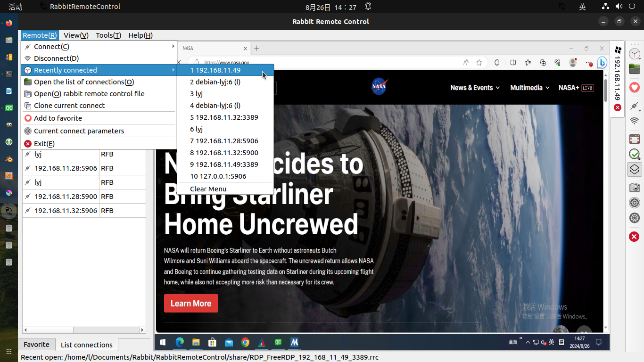
Task: Switch to the Favorite tab
Action: pos(36,345)
